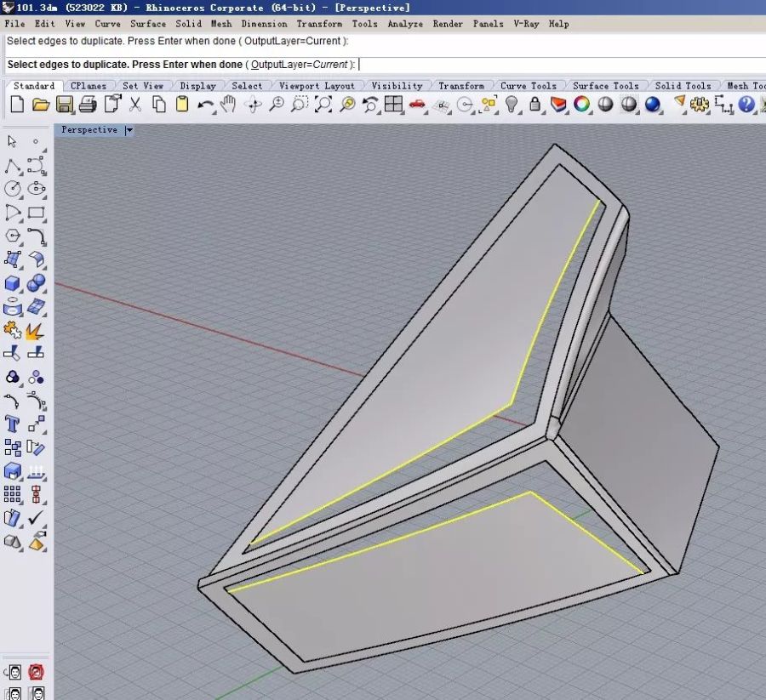Toggle the padlock lock objects icon

pyautogui.click(x=534, y=105)
